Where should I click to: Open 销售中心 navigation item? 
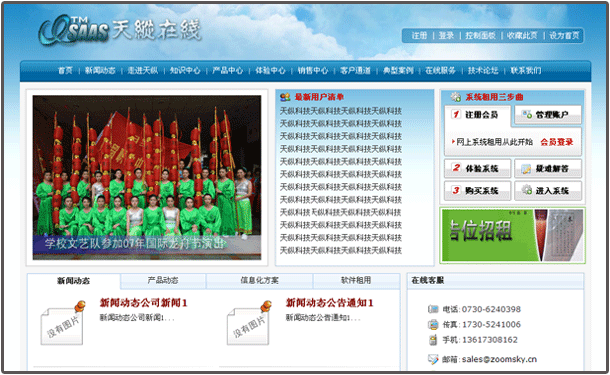[313, 70]
